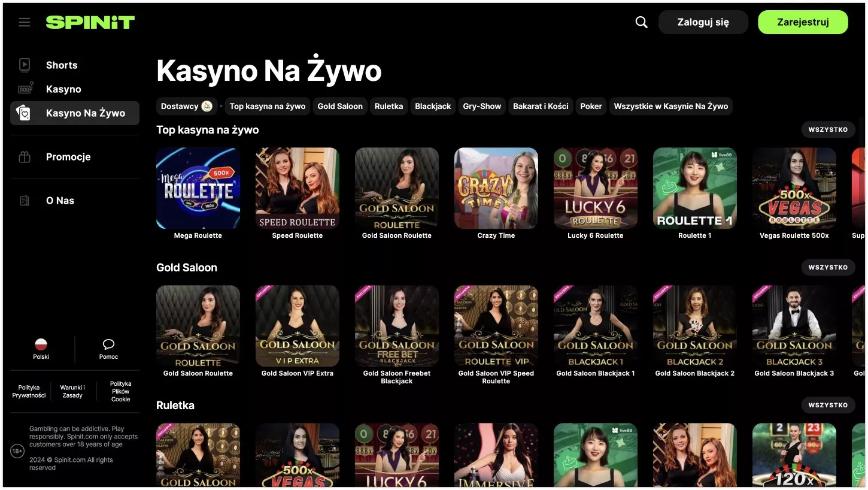Click the Kasyno slot machine icon
The image size is (868, 490).
[25, 89]
